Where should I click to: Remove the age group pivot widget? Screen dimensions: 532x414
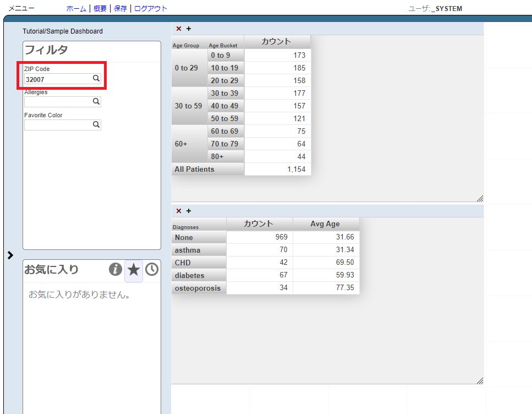(179, 29)
